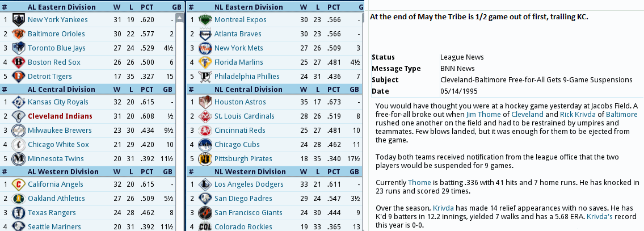The width and height of the screenshot is (644, 231).
Task: Click the Boston Red Sox logo
Action: click(19, 62)
